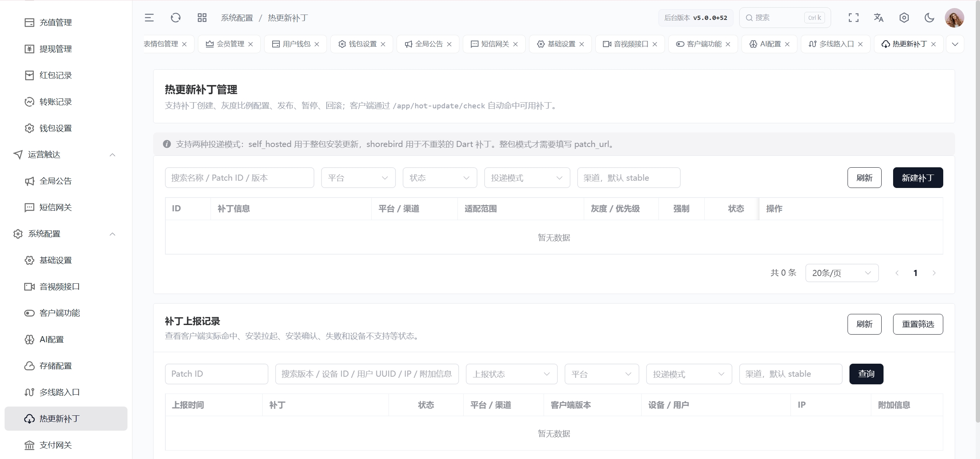The image size is (980, 459).
Task: Collapse the 系统配置 sidebar group
Action: [x=66, y=234]
